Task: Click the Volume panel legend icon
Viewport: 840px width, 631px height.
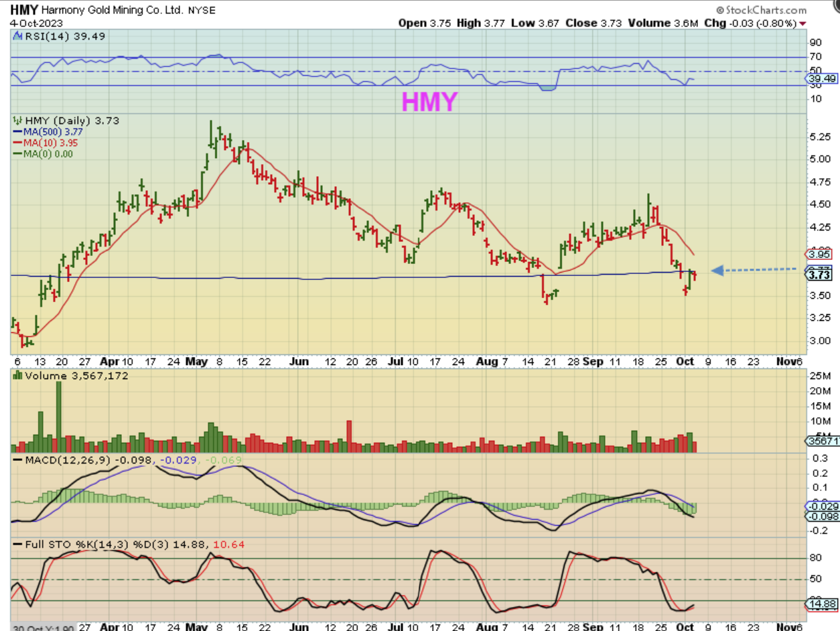Action: 17,376
